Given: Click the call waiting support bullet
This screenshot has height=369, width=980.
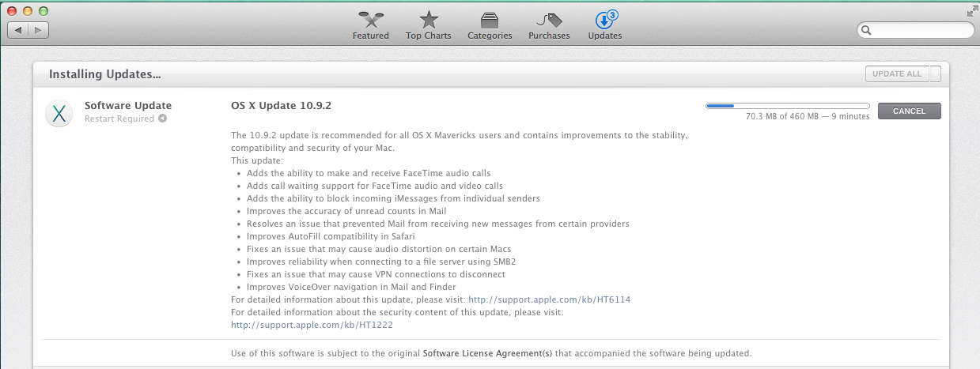Looking at the screenshot, I should point(374,186).
